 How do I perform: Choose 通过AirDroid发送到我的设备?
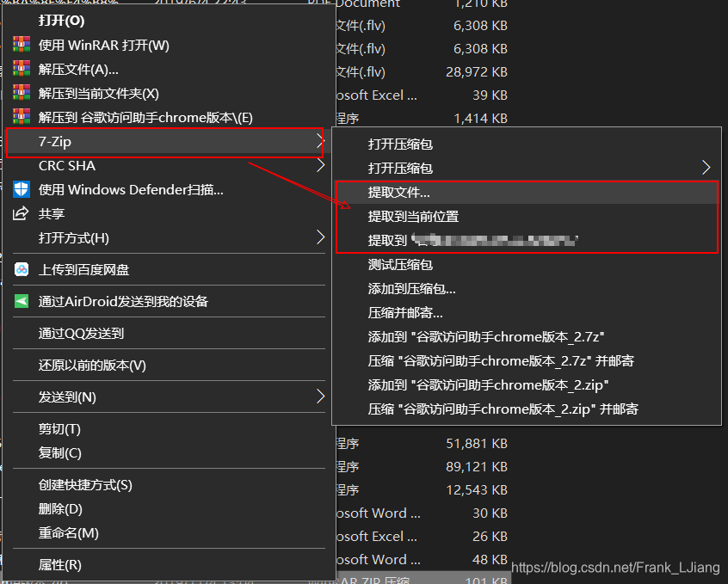pos(169,302)
